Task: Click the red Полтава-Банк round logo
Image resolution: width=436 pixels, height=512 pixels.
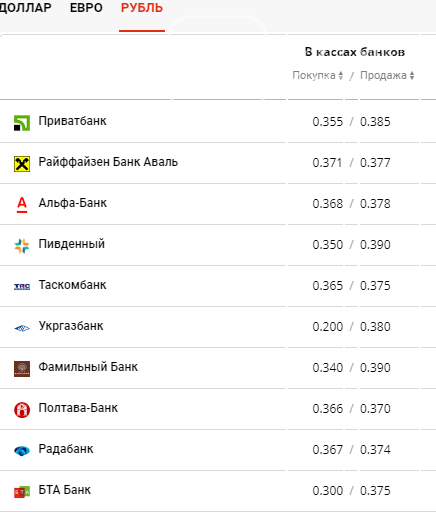Action: pyautogui.click(x=22, y=410)
